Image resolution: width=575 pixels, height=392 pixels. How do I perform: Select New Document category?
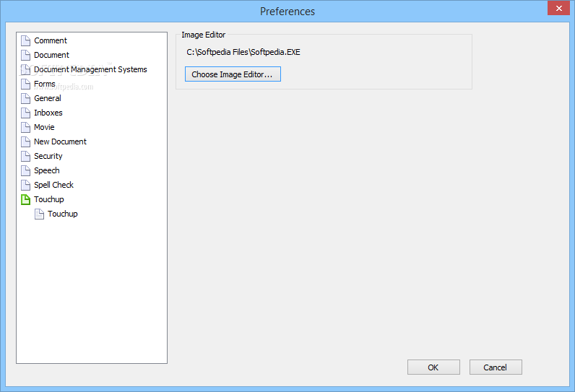(60, 141)
